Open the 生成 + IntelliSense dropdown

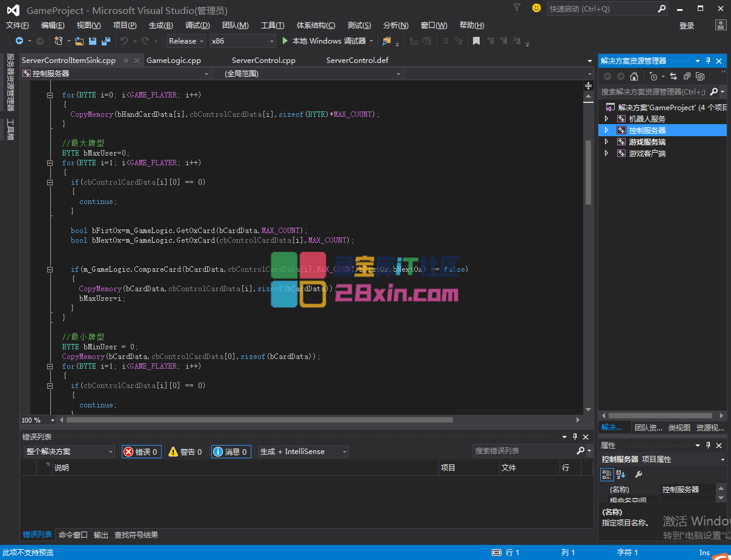303,452
